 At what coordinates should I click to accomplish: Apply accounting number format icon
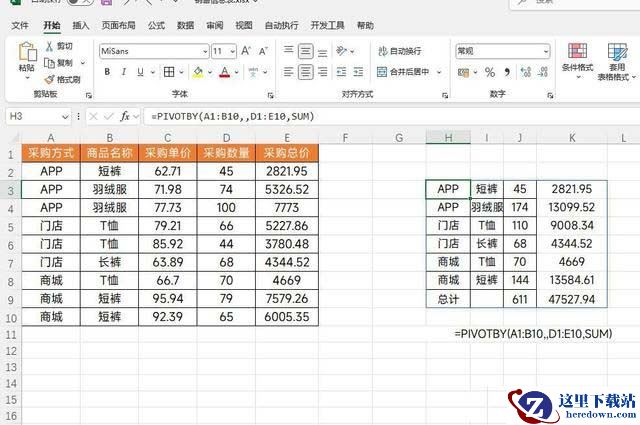click(x=463, y=73)
